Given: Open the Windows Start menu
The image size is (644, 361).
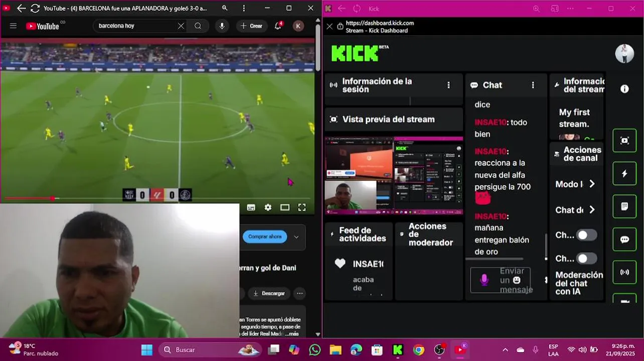Looking at the screenshot, I should [146, 349].
